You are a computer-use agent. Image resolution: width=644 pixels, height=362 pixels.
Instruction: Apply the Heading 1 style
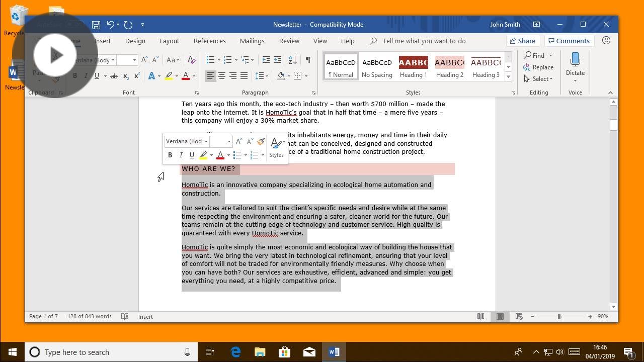(x=414, y=67)
